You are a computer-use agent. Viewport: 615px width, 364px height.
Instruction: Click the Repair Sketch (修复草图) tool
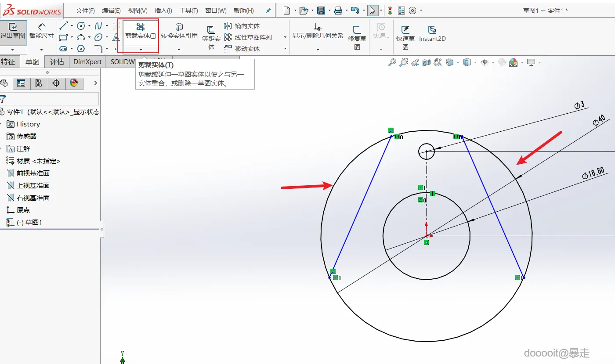click(x=357, y=38)
